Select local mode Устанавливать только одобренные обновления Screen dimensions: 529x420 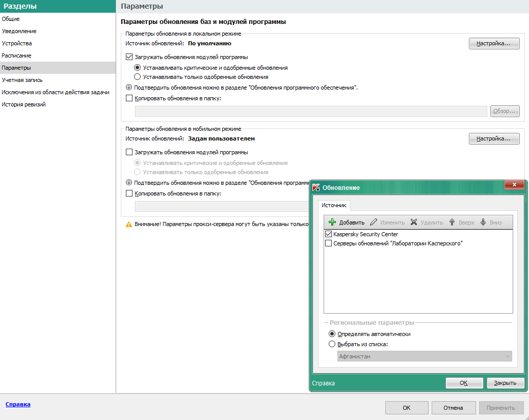[x=137, y=77]
